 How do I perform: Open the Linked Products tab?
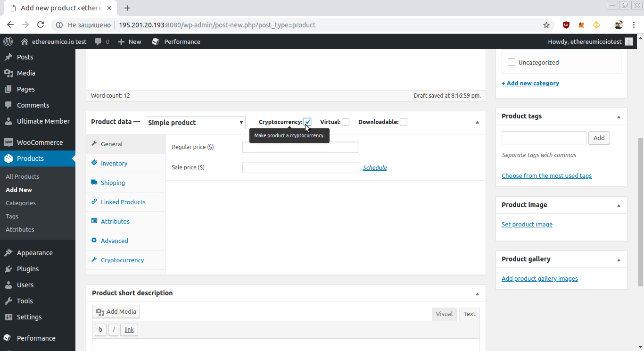pos(126,202)
